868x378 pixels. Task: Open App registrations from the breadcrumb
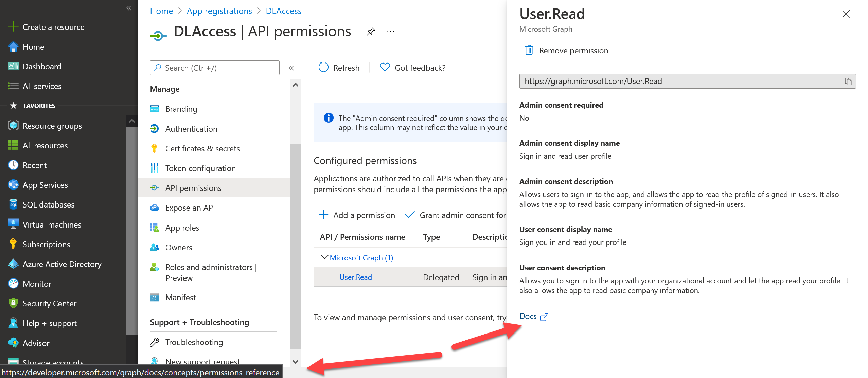(x=219, y=11)
